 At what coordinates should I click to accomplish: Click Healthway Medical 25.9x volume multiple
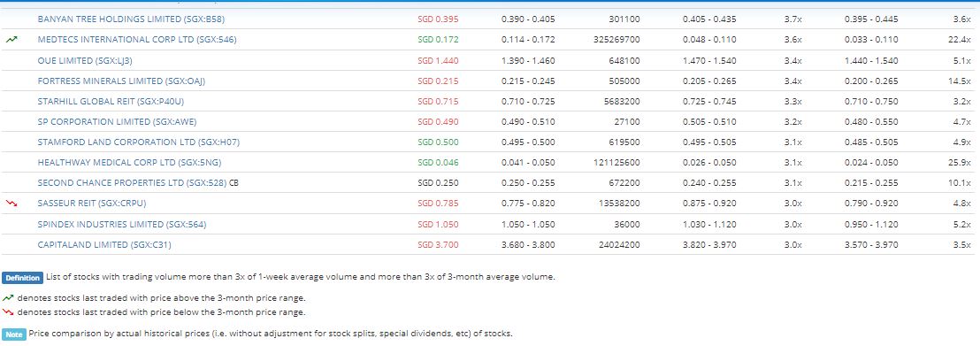[x=959, y=163]
